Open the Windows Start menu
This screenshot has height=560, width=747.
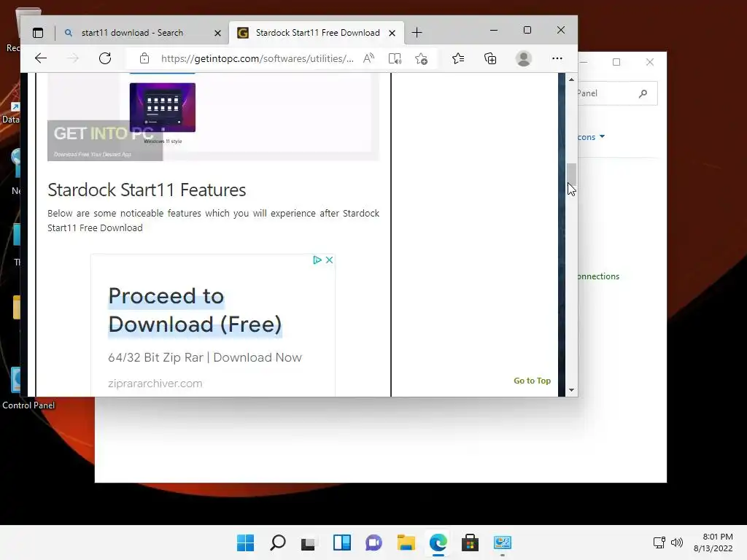[x=245, y=542]
